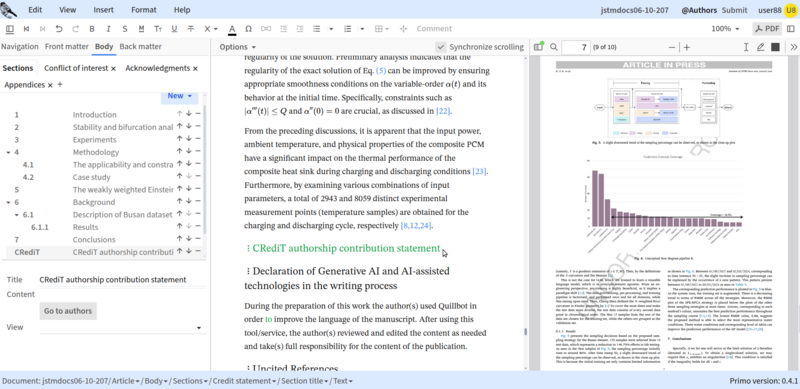This screenshot has width=800, height=389.
Task: Click the underlined M monospace icon
Action: (x=141, y=29)
